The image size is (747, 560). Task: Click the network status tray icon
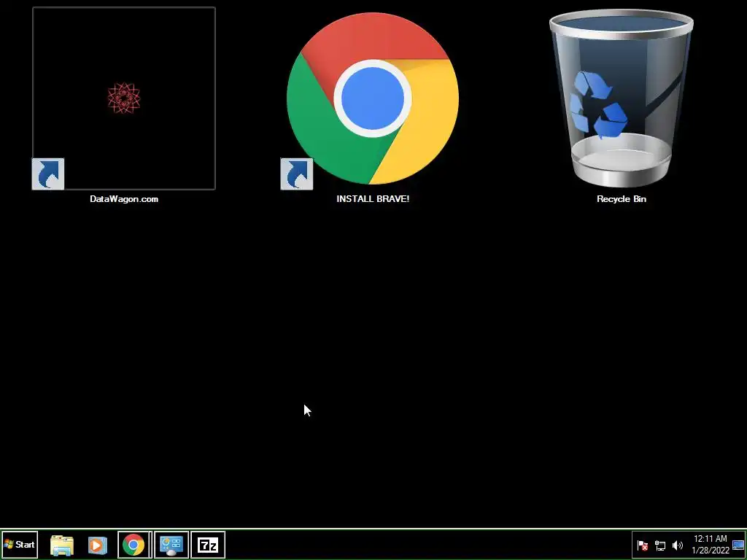(x=660, y=545)
